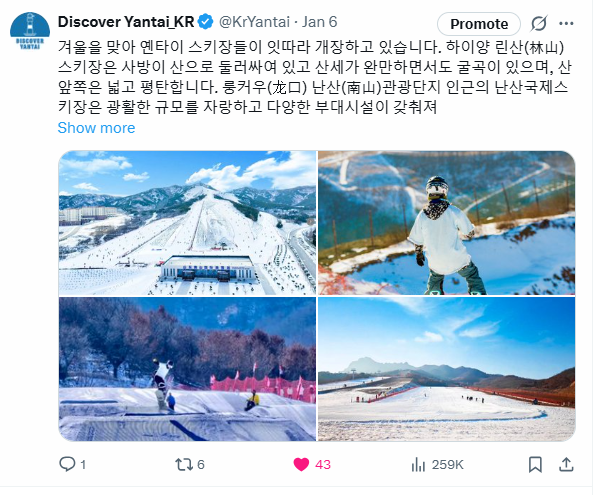Click the repost arrows icon
This screenshot has height=495, width=616.
[x=184, y=464]
